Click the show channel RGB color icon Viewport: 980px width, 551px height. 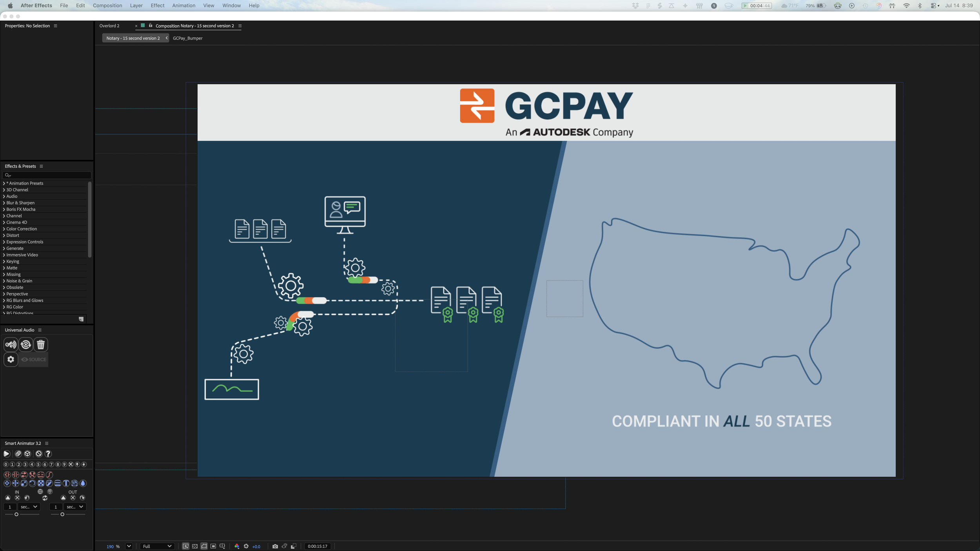[237, 546]
